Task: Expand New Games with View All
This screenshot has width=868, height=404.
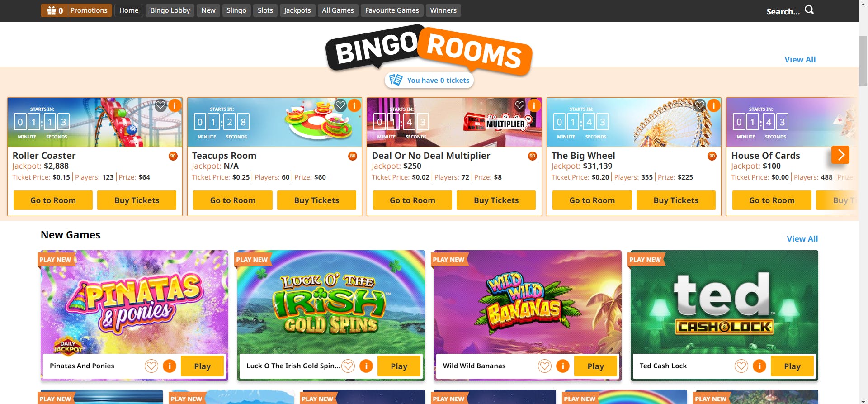Action: coord(802,239)
